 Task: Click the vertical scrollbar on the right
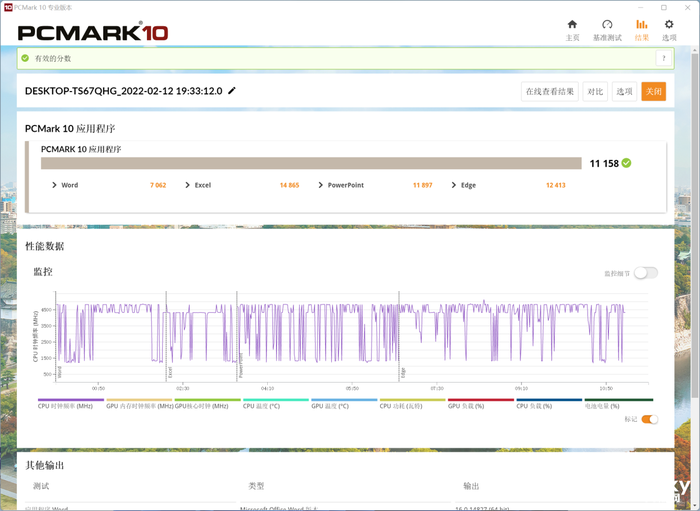pyautogui.click(x=696, y=223)
